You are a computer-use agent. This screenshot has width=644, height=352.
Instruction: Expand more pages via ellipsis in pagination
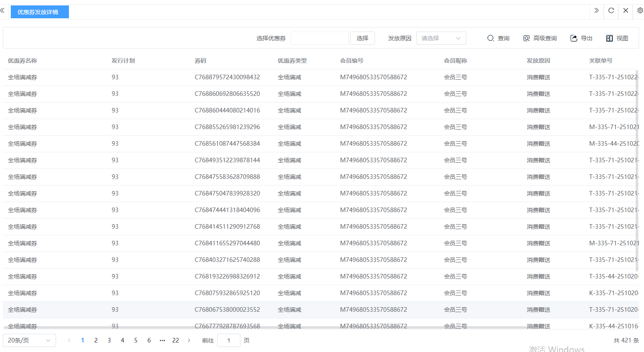point(162,340)
